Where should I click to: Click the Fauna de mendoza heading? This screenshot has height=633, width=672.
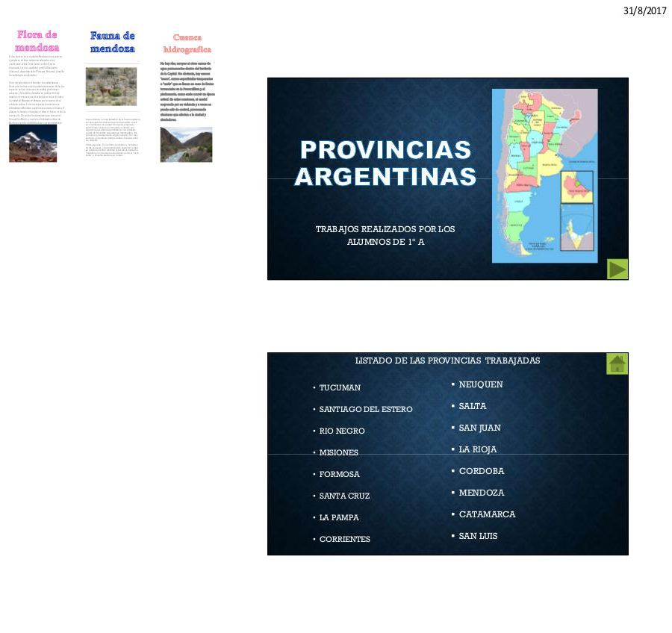click(112, 42)
